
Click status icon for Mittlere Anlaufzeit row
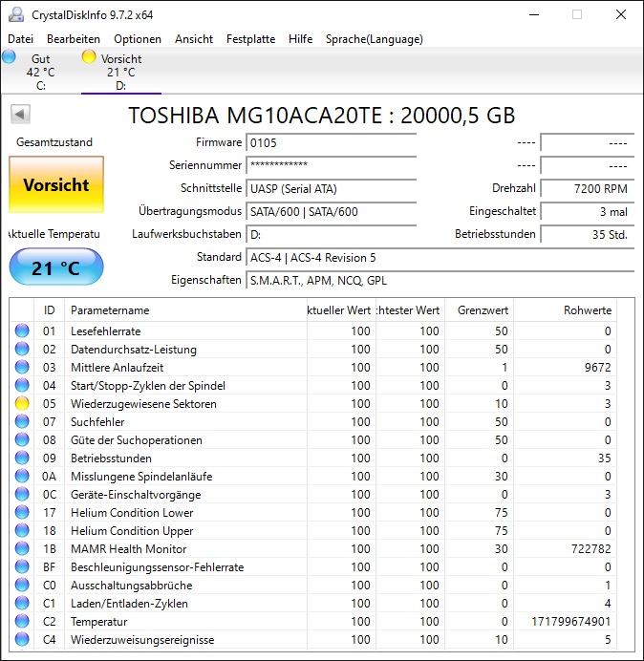click(x=22, y=367)
